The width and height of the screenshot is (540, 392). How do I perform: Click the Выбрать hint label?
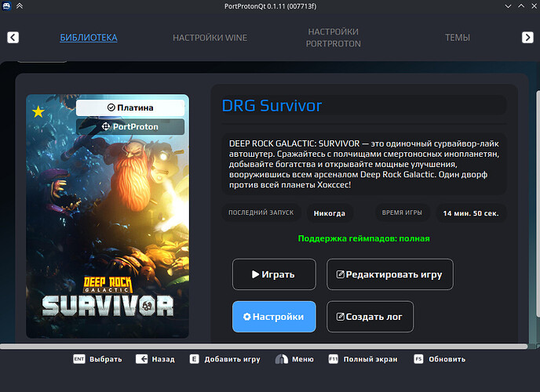[x=106, y=359]
